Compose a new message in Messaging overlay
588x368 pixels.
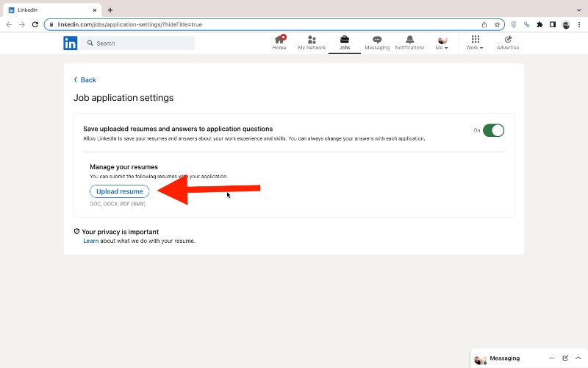coord(565,358)
